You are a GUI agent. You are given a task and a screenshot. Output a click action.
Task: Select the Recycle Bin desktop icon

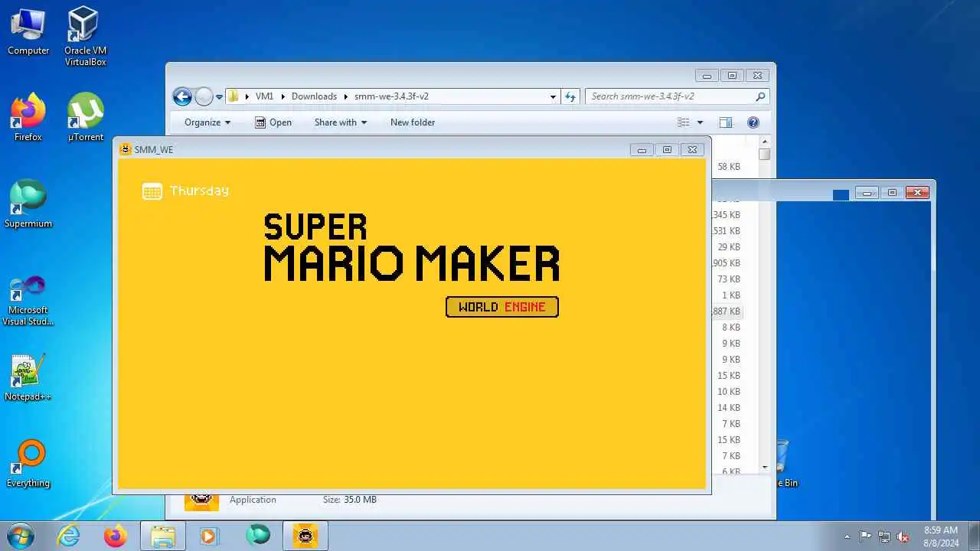click(782, 463)
